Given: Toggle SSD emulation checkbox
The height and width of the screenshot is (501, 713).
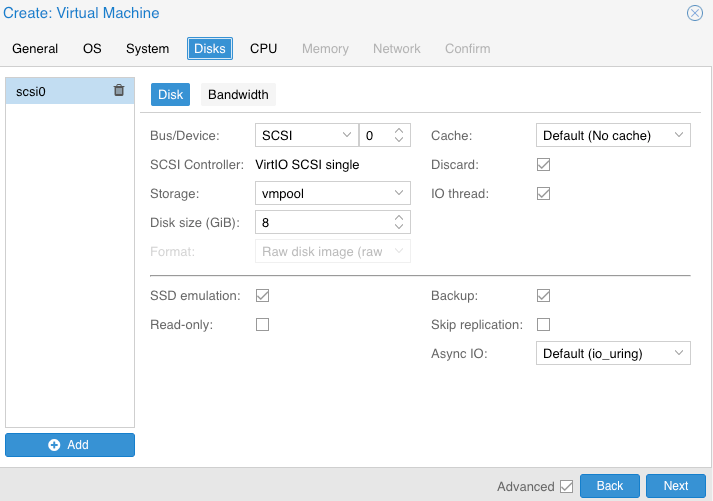Looking at the screenshot, I should click(262, 296).
